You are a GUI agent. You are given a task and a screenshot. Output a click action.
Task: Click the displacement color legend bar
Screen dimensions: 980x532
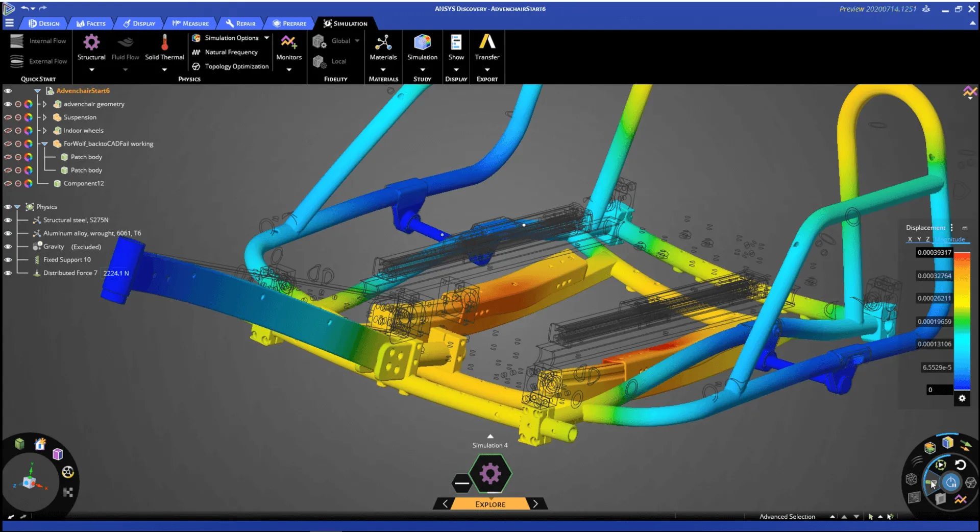point(962,322)
